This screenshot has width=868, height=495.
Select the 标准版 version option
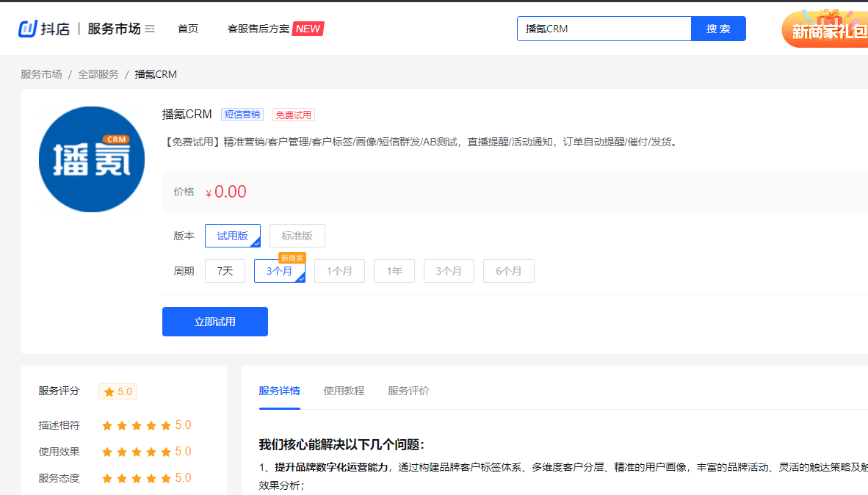click(297, 236)
